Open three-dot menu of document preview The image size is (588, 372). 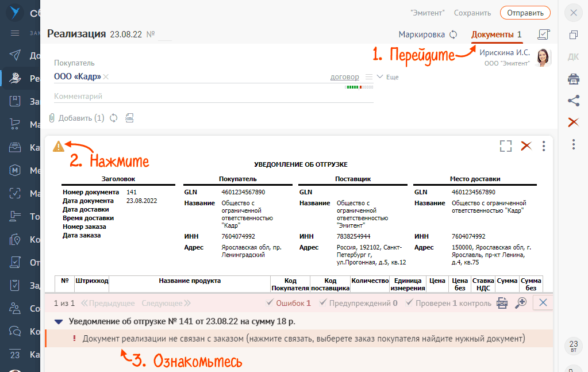pyautogui.click(x=544, y=146)
